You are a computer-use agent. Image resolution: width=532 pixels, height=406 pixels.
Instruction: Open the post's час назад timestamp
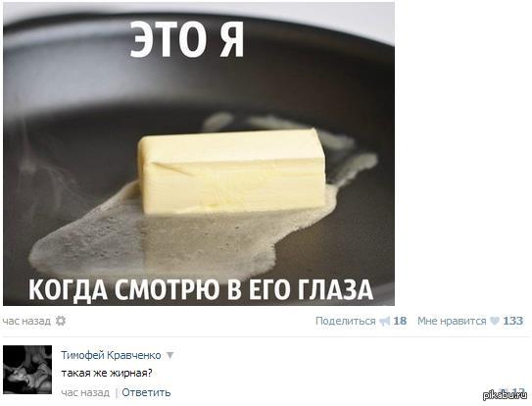[x=26, y=321]
